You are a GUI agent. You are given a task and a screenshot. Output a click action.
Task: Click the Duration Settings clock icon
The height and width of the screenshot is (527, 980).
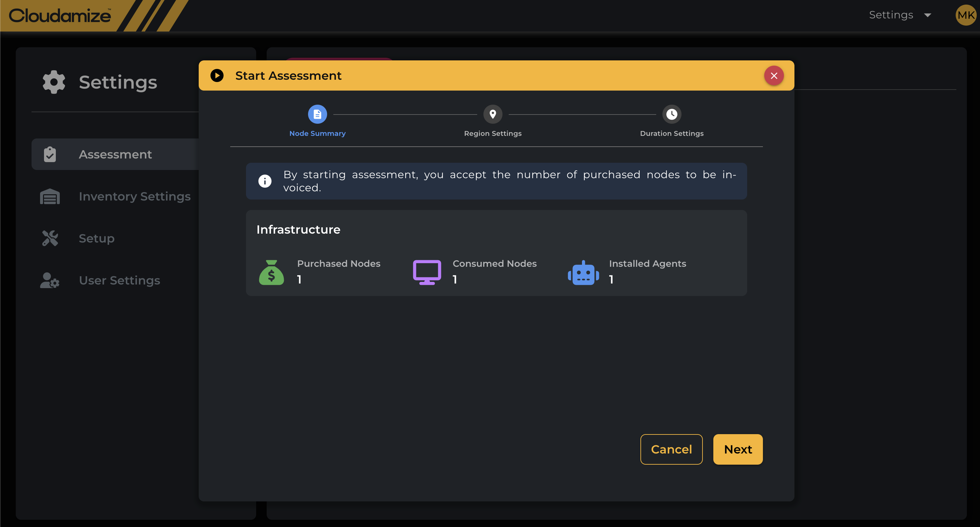click(x=672, y=114)
